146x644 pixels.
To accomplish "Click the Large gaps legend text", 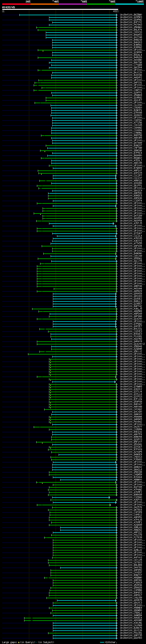I will pos(28,642).
